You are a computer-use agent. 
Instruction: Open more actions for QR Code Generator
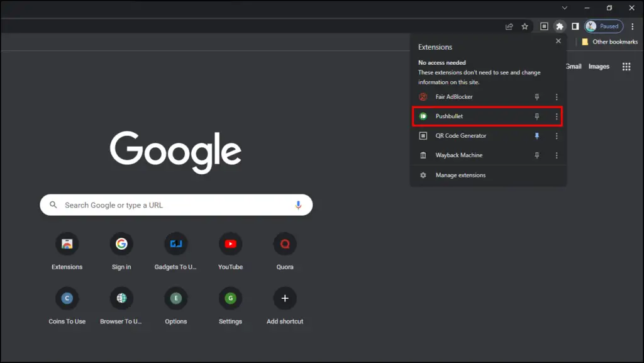pyautogui.click(x=557, y=135)
